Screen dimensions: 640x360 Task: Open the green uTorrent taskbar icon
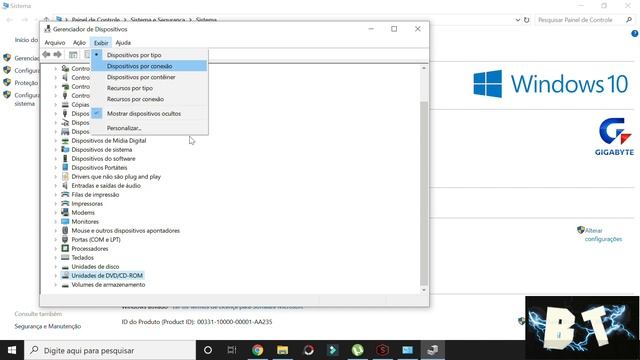358,350
